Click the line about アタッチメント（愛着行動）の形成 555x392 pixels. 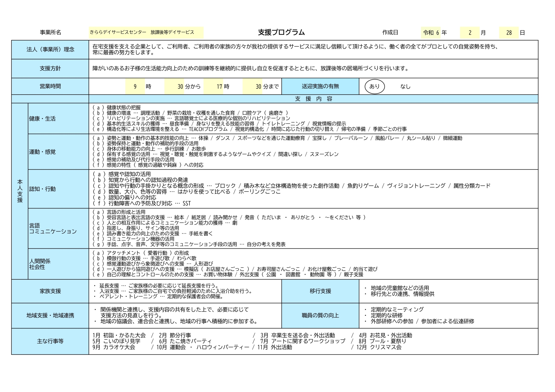(140, 253)
